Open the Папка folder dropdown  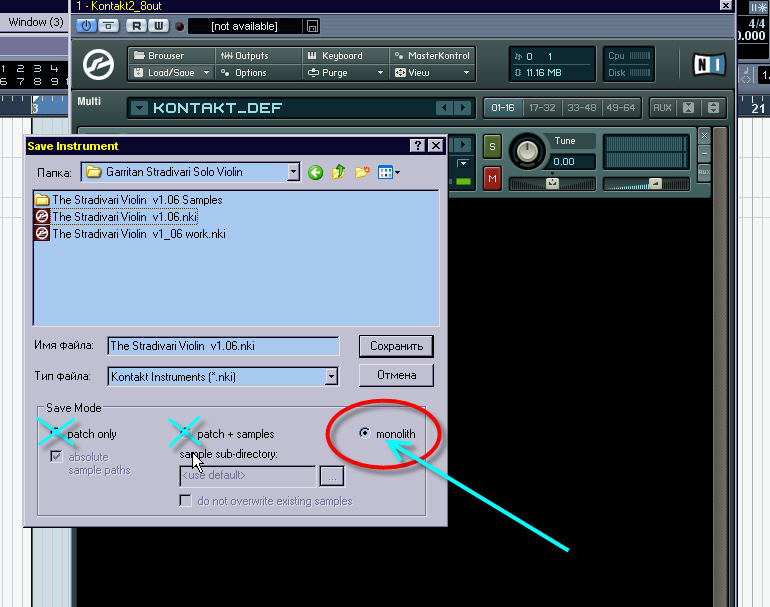[293, 172]
